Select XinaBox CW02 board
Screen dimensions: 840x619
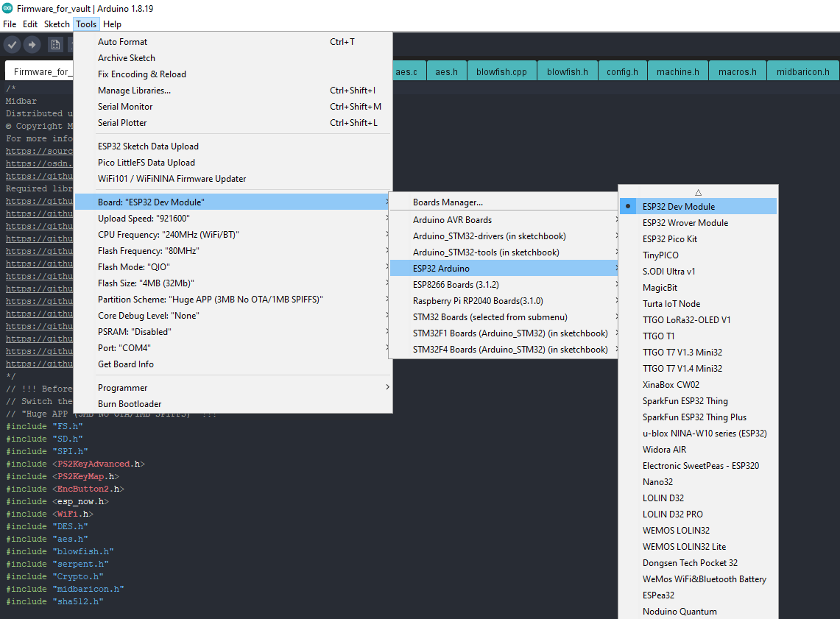(698, 384)
